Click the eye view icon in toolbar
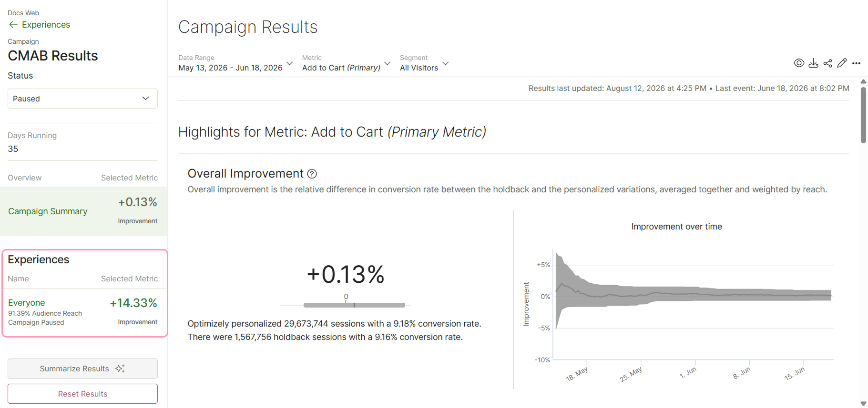 point(799,63)
